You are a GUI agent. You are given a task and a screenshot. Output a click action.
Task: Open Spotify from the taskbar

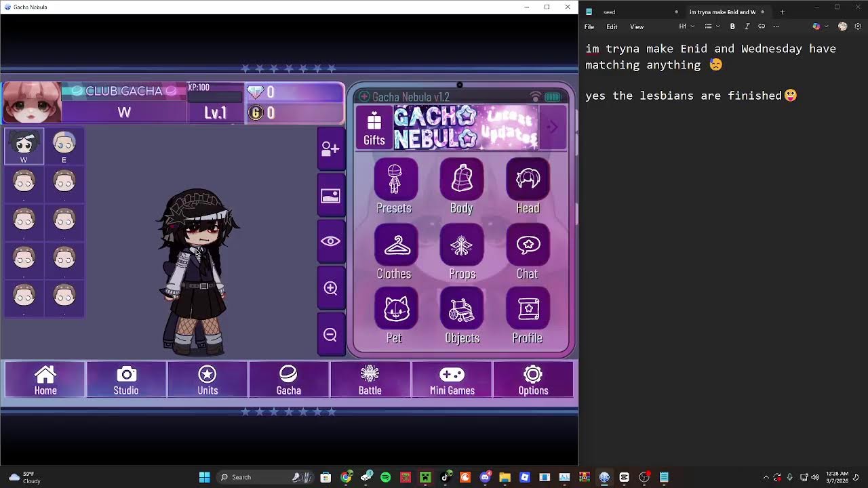click(x=385, y=477)
